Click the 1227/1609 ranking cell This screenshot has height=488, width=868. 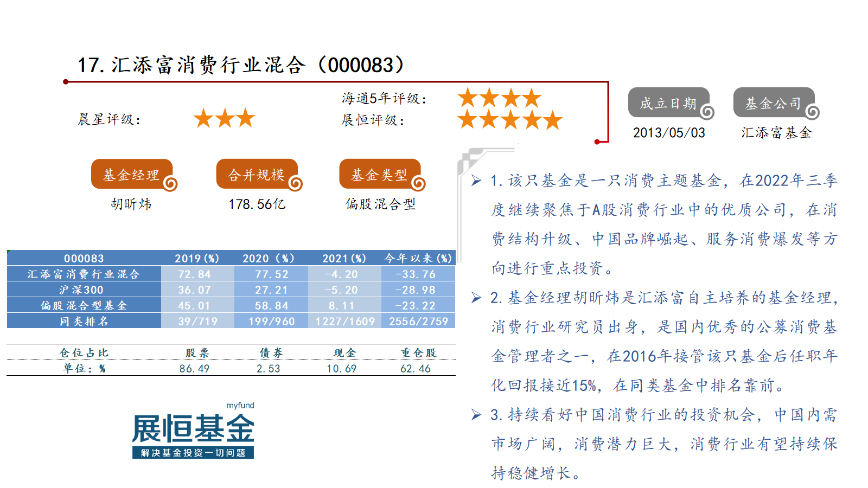coord(345,321)
